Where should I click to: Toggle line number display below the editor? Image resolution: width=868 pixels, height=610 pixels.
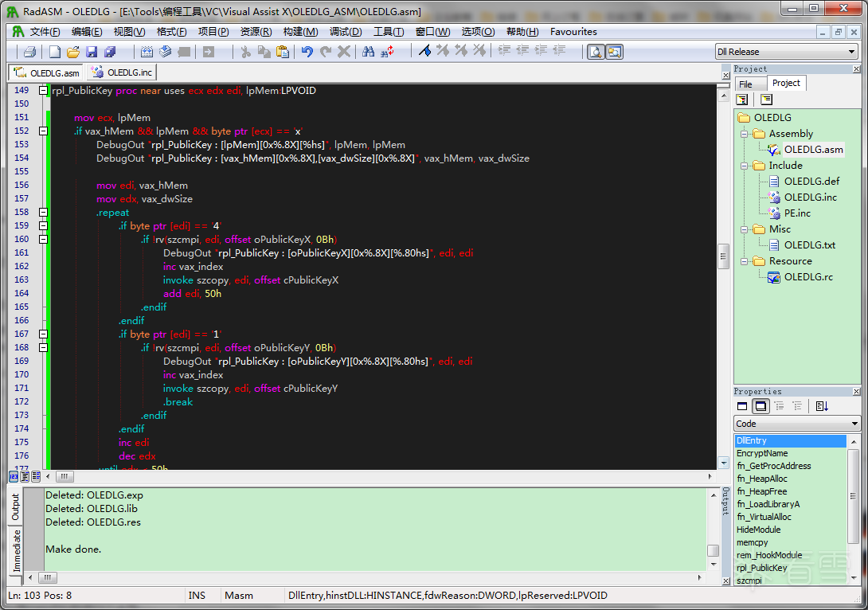point(14,476)
